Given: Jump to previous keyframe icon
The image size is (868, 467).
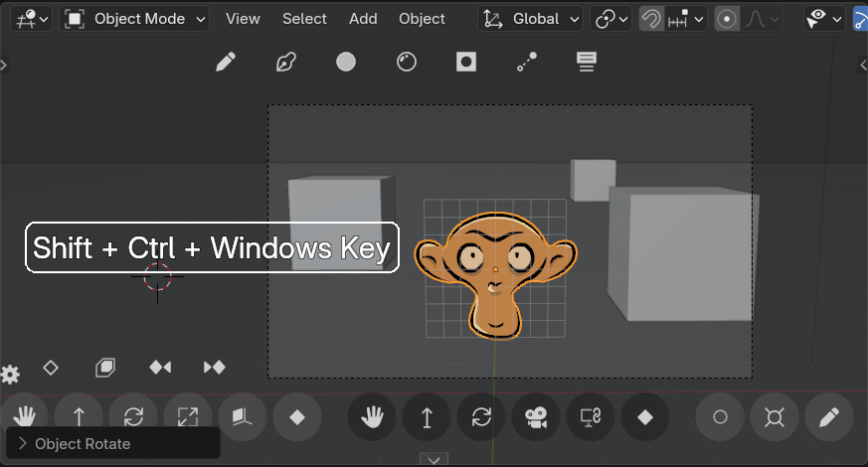Looking at the screenshot, I should tap(160, 368).
